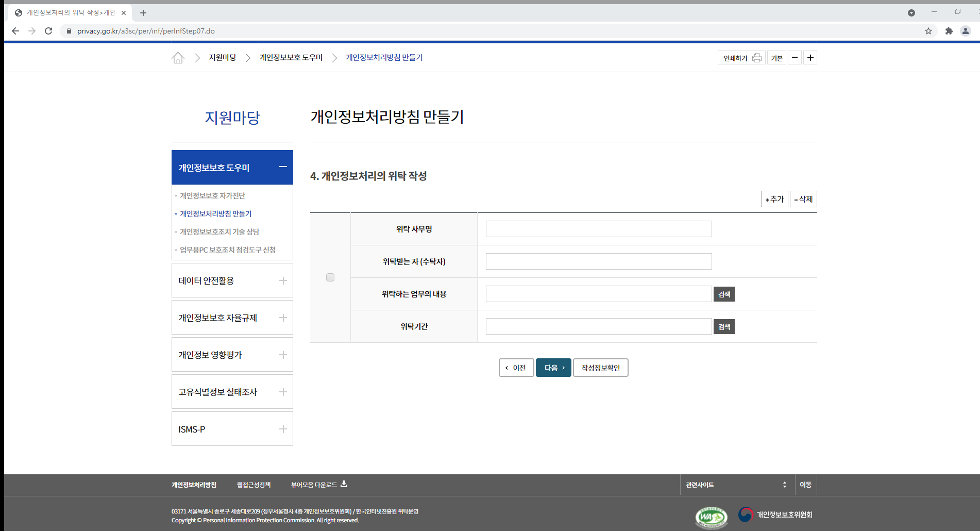Click the browser back arrow

(15, 31)
